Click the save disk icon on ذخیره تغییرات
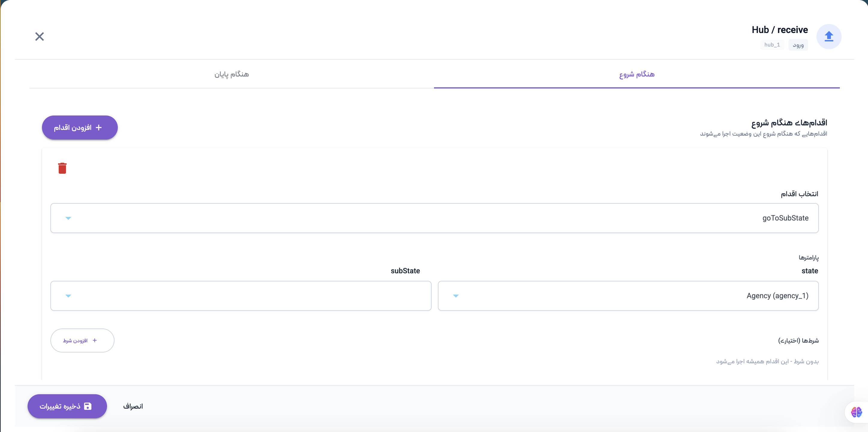The width and height of the screenshot is (868, 432). [x=88, y=406]
